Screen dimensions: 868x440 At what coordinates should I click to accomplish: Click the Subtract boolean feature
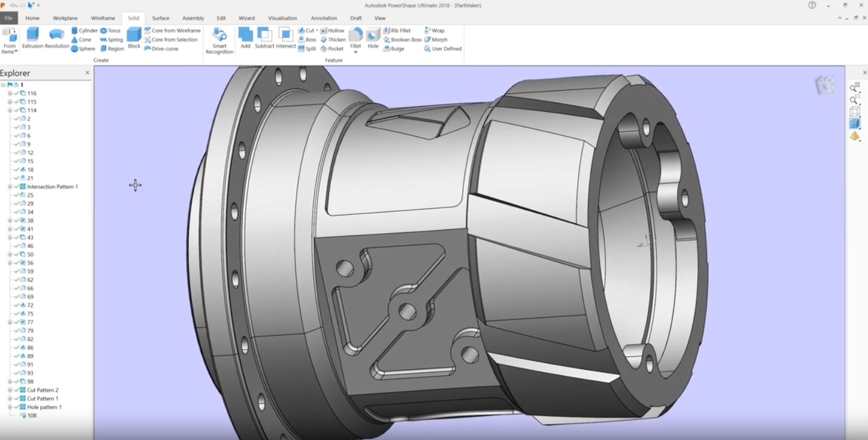pyautogui.click(x=264, y=38)
